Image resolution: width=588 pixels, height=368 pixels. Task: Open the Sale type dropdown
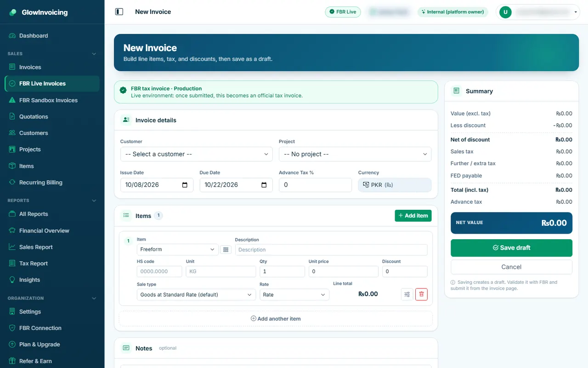[196, 294]
